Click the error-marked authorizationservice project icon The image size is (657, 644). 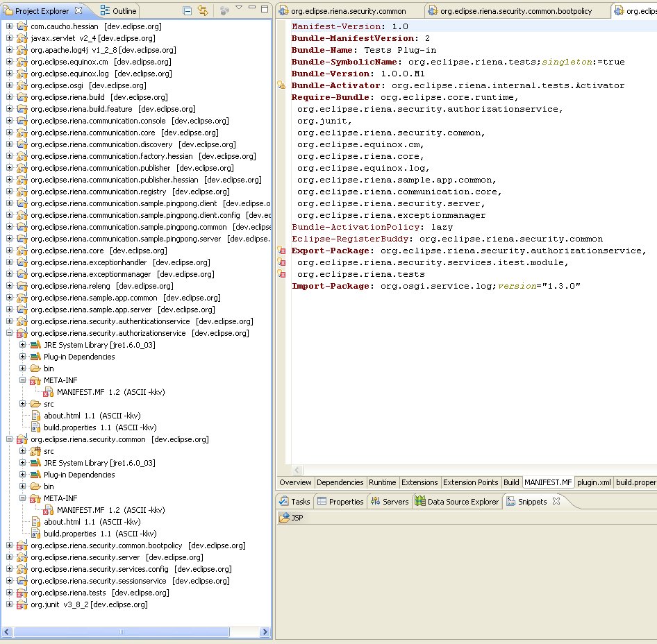click(x=22, y=333)
